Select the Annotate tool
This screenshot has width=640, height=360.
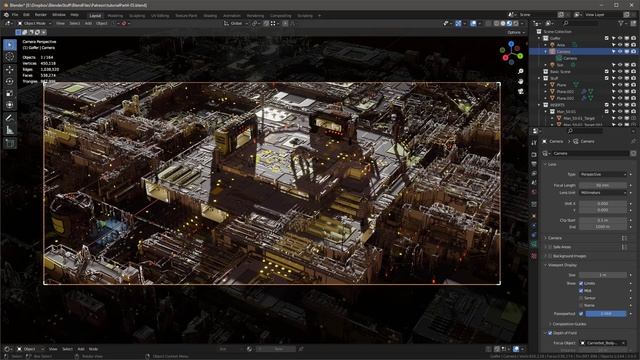coord(10,118)
